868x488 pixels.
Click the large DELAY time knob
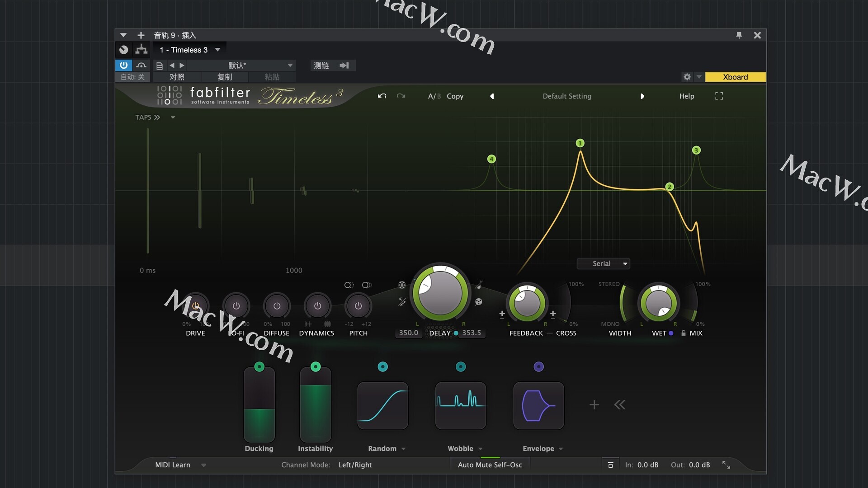pos(440,292)
